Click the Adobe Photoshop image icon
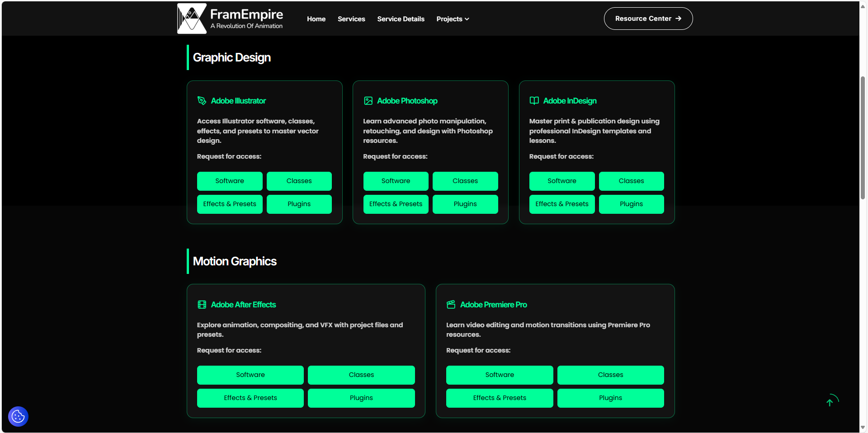868x433 pixels. [368, 101]
